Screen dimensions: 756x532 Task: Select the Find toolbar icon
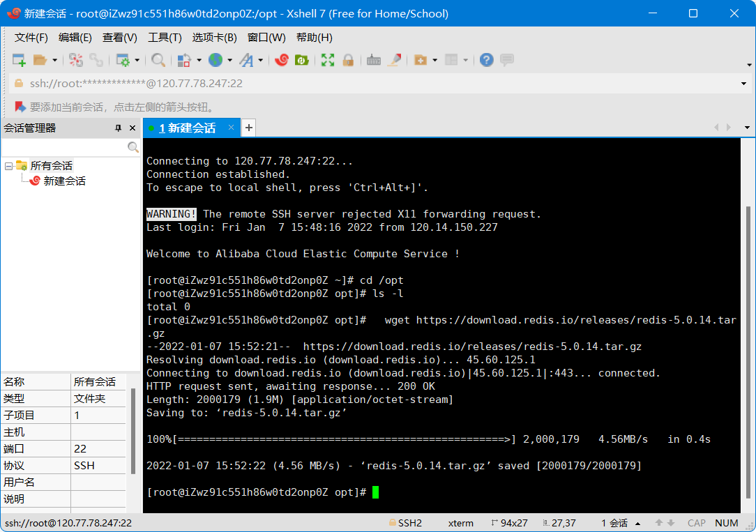(158, 60)
